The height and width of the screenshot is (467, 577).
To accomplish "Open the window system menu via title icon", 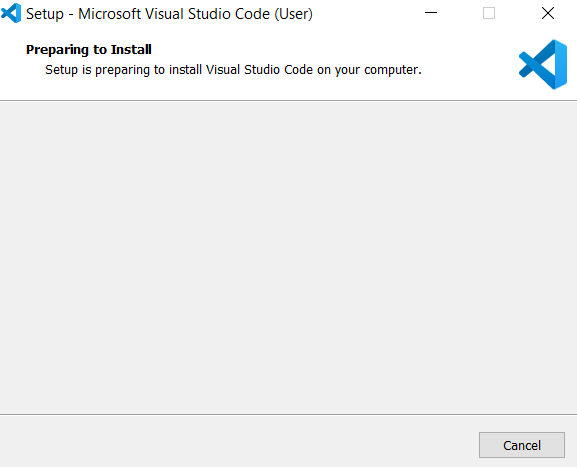I will click(x=11, y=13).
